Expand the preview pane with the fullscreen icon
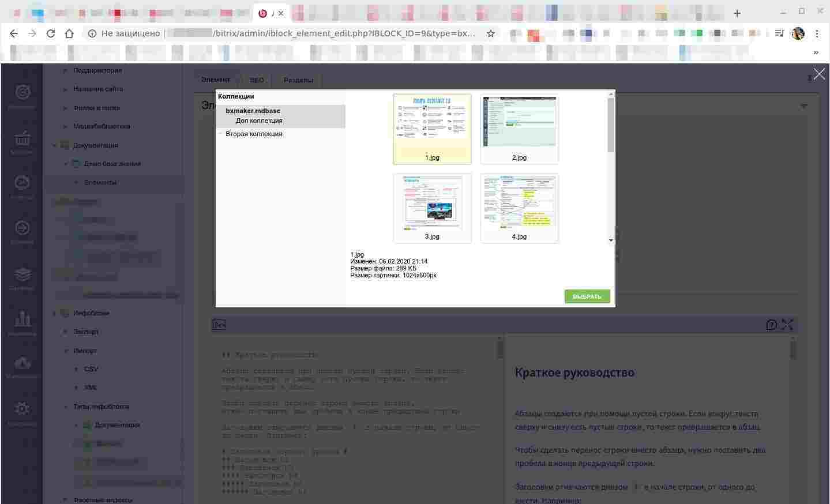830x504 pixels. click(787, 325)
